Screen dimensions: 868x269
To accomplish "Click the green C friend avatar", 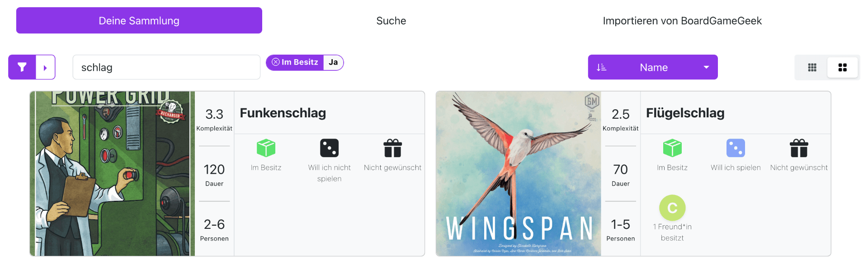I will (x=672, y=208).
